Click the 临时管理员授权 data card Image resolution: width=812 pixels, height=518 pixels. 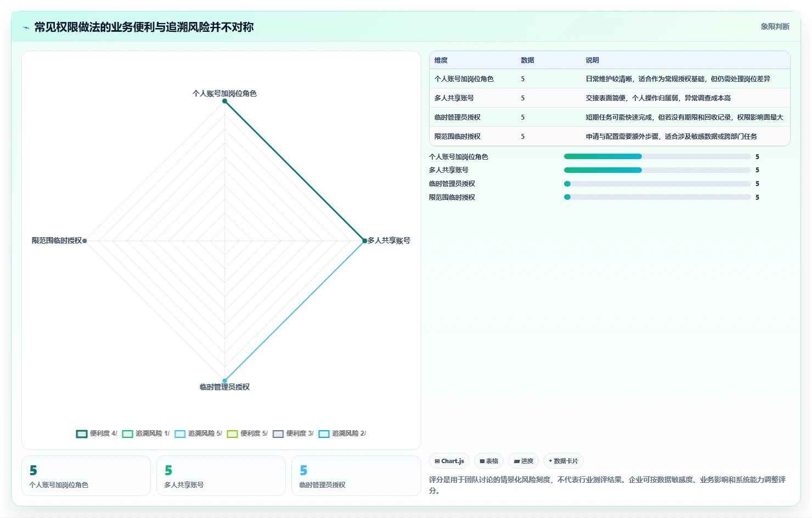(x=356, y=476)
